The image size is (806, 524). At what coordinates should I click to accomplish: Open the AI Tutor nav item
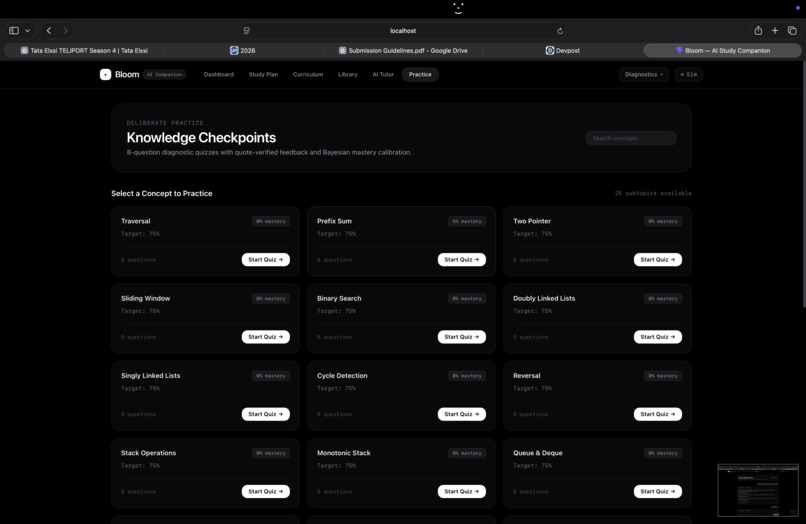point(383,75)
